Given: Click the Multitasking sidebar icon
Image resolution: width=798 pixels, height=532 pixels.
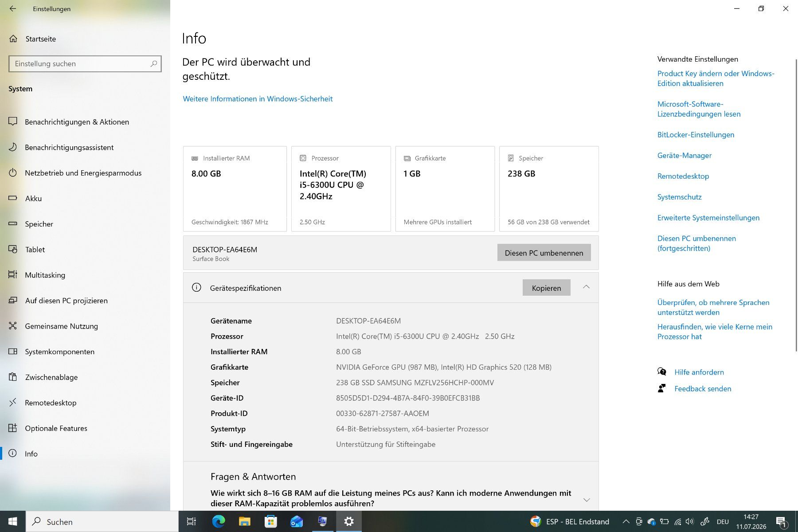Looking at the screenshot, I should 13,275.
